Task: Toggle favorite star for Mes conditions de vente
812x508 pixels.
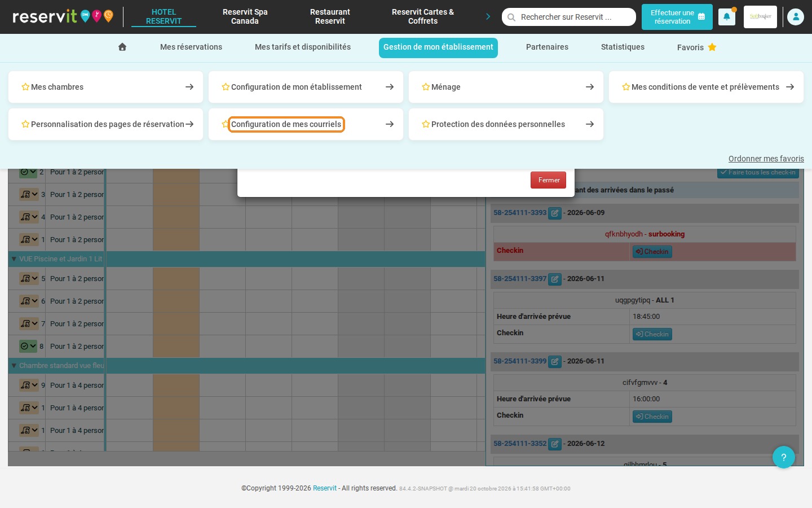Action: (x=626, y=87)
